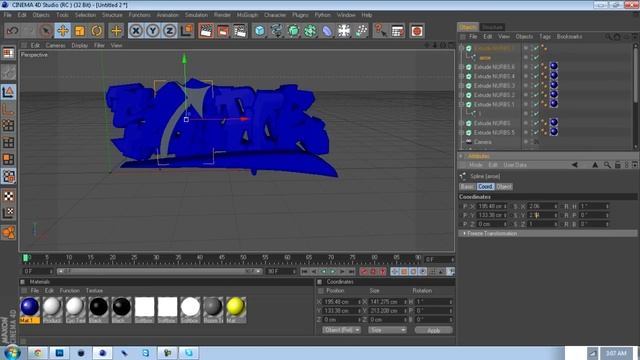Select the Move tool in the top toolbar
Image resolution: width=640 pixels, height=360 pixels.
(62, 31)
